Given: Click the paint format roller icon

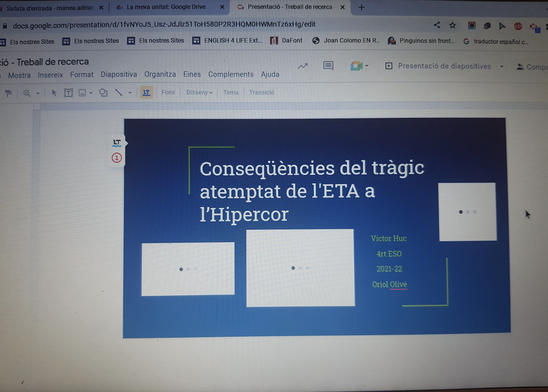Looking at the screenshot, I should tap(8, 93).
